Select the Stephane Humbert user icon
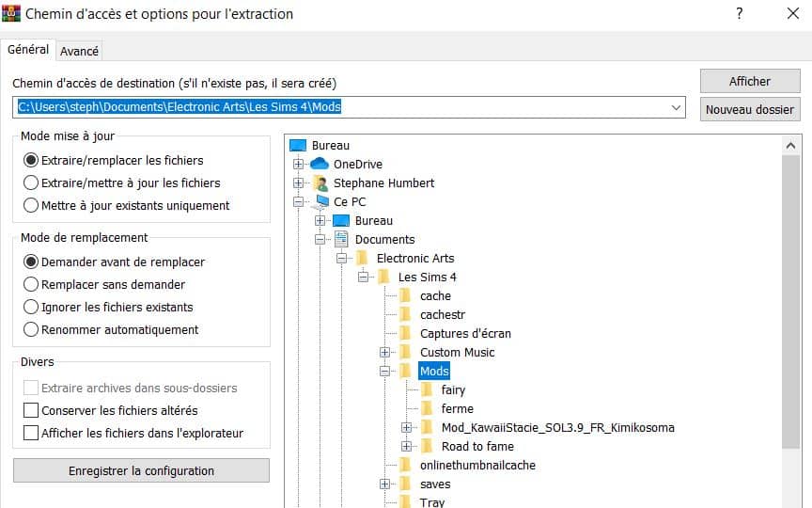 point(320,183)
